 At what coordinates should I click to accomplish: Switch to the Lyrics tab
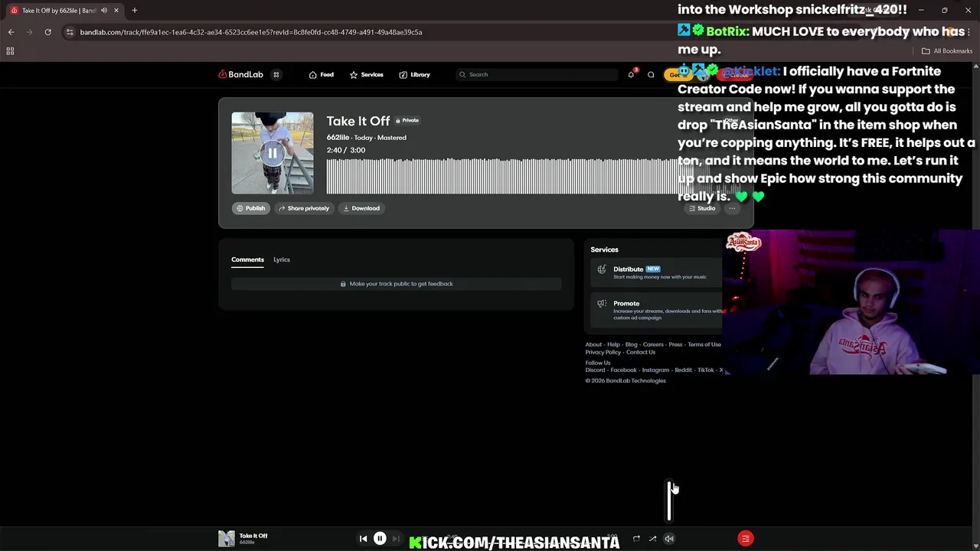[282, 259]
